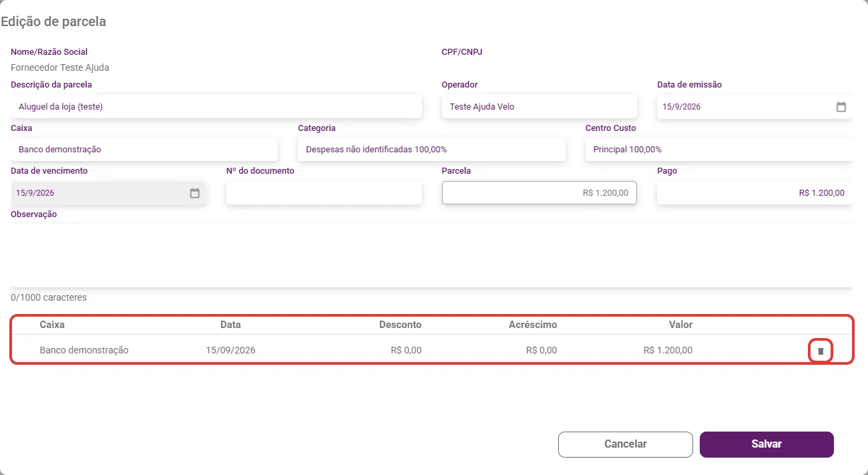
Task: Save the installment with Salvar
Action: tap(767, 444)
